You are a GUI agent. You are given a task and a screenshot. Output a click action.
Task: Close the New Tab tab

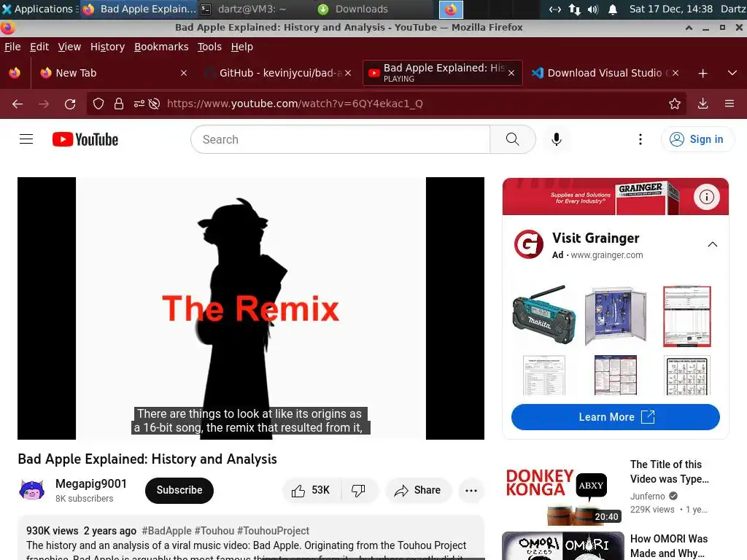pos(184,73)
